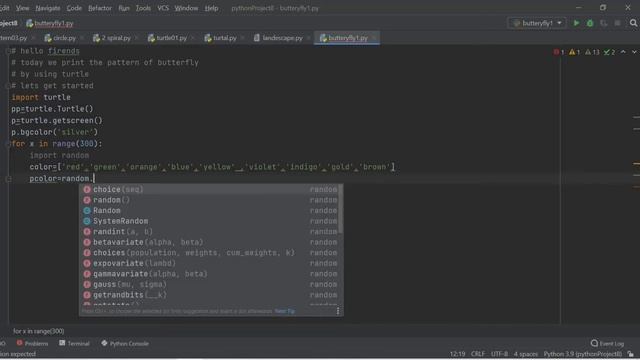Click the typo count 2 indicator
Screen dimensions: 640x360
pyautogui.click(x=609, y=52)
